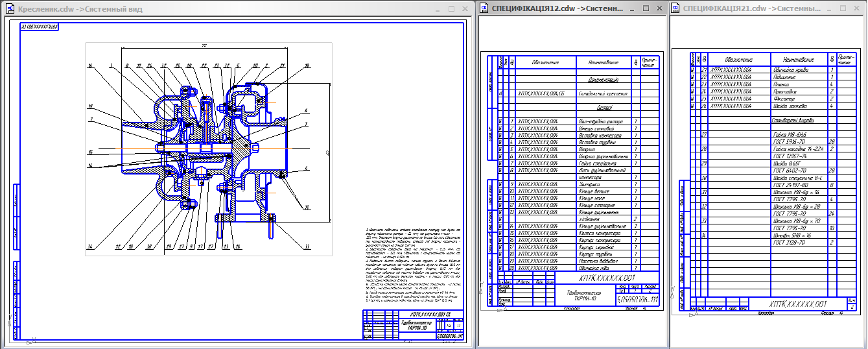Image resolution: width=868 pixels, height=349 pixels.
Task: Select the 'ГОСТ 3128-70' row in СПЕЦИФІКАЦІЯ21
Action: (773, 243)
